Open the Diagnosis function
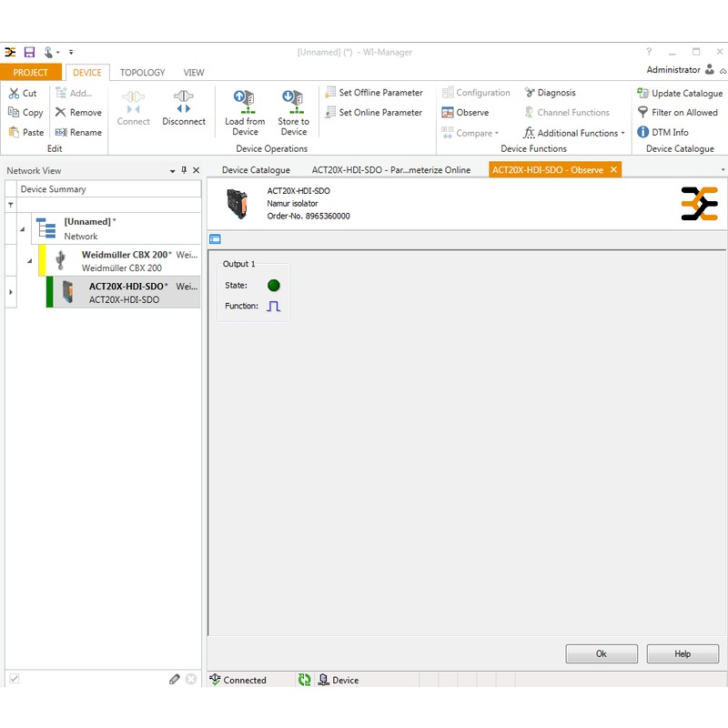 click(x=551, y=93)
